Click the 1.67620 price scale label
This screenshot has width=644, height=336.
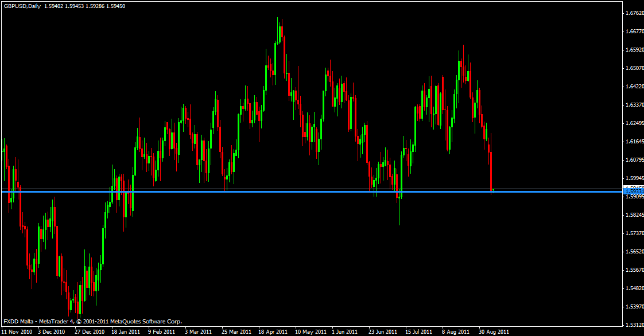pyautogui.click(x=634, y=13)
